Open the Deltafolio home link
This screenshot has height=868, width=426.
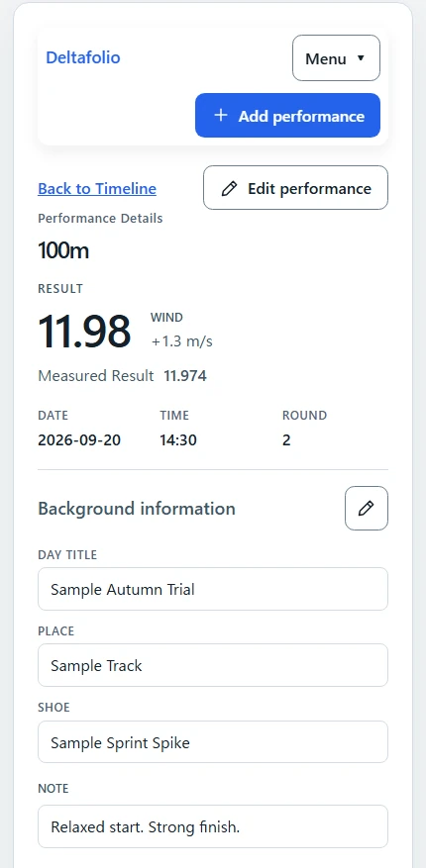tap(82, 57)
